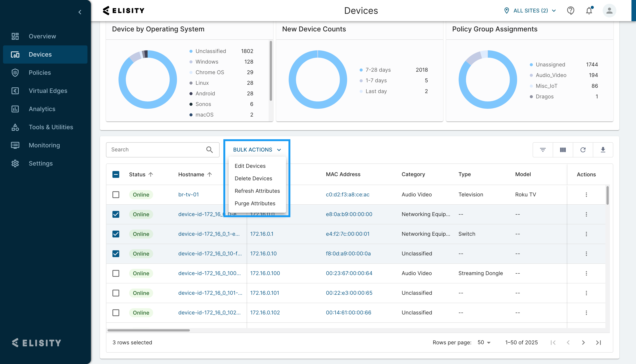
Task: Open MAC address c0:d2:f3:a8:ce:ac link
Action: click(x=347, y=194)
